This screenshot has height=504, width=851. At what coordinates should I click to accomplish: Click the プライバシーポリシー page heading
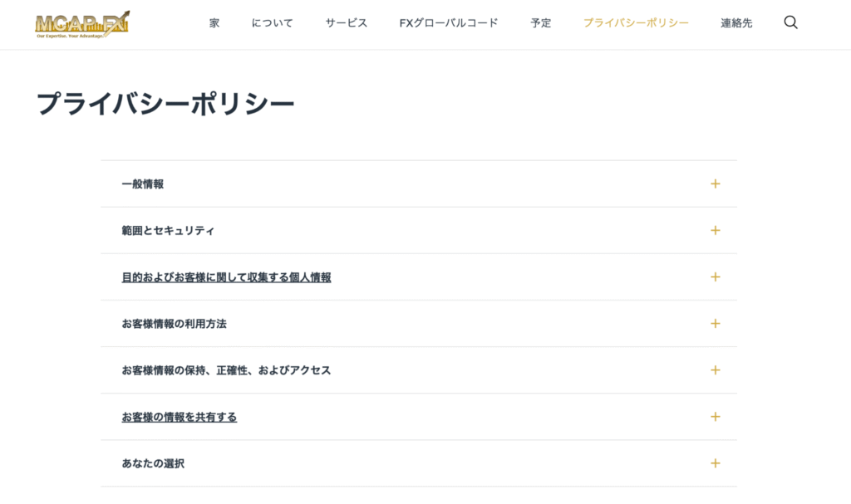click(x=165, y=103)
